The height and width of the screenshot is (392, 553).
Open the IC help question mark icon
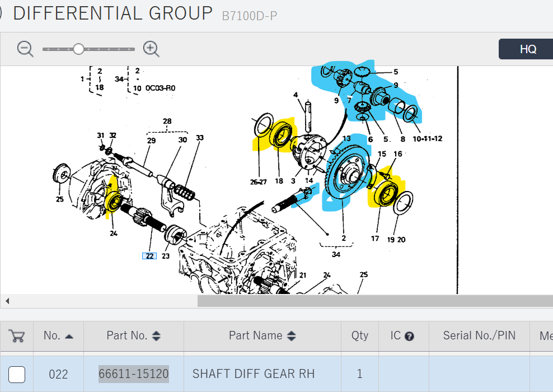[x=409, y=337]
